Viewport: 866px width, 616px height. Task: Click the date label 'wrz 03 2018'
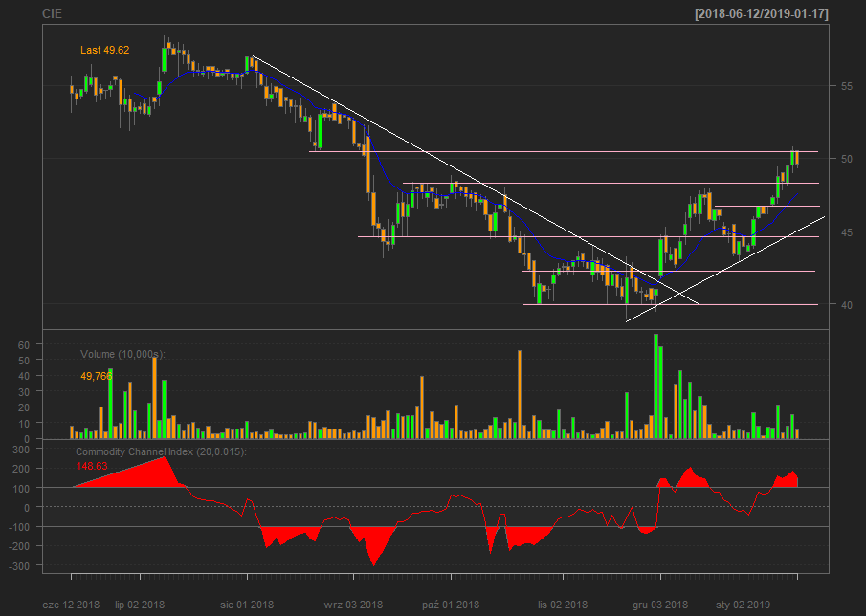[353, 605]
